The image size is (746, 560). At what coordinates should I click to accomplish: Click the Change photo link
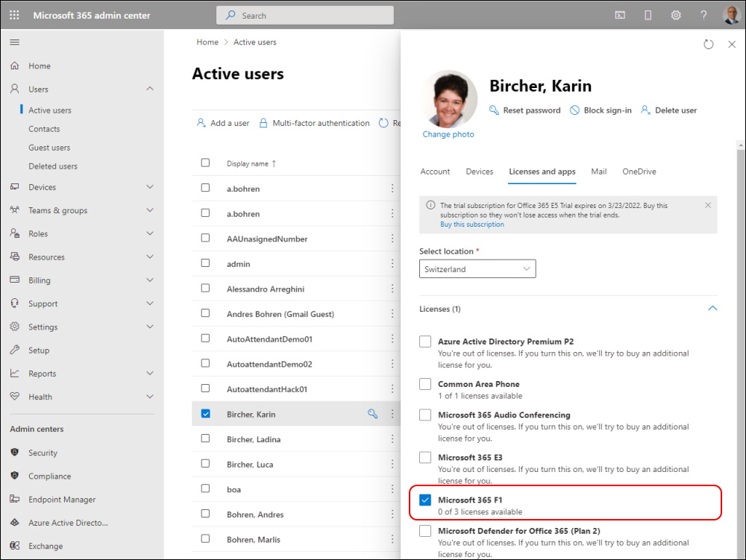(x=448, y=134)
